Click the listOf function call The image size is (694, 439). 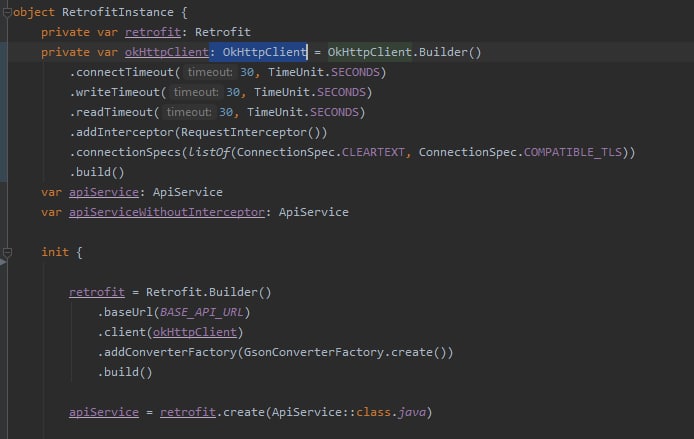(209, 152)
